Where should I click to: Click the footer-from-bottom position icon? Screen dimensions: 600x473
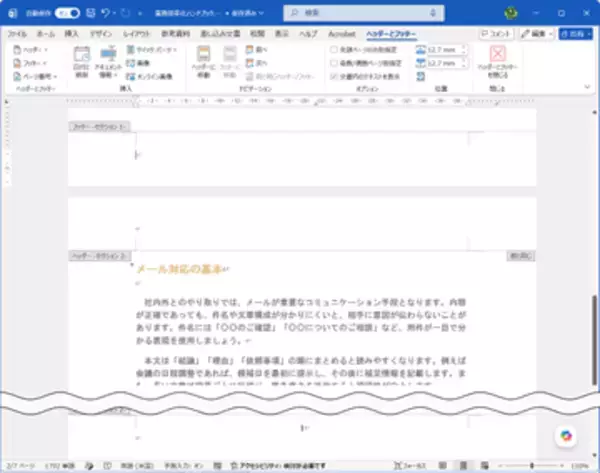point(421,63)
